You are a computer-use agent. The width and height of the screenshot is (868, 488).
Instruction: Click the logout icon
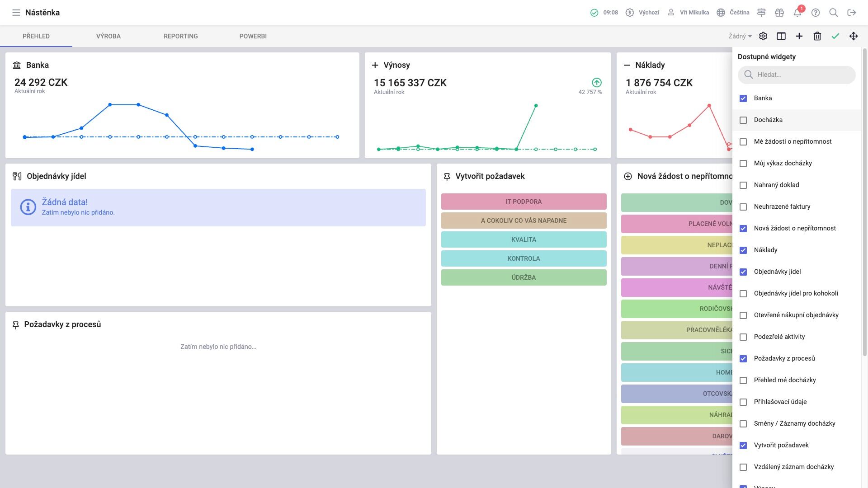point(852,13)
